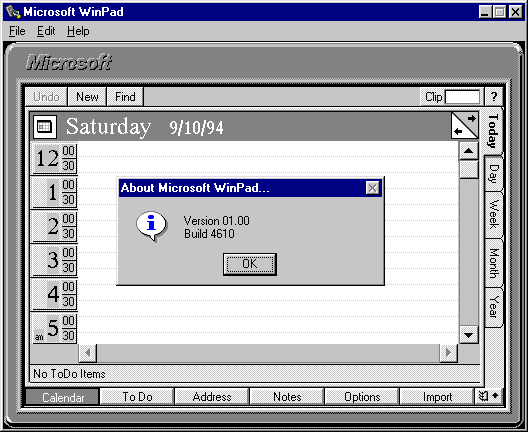The width and height of the screenshot is (528, 432).
Task: Click the horizontal scrollbar right arrow
Action: click(x=448, y=353)
